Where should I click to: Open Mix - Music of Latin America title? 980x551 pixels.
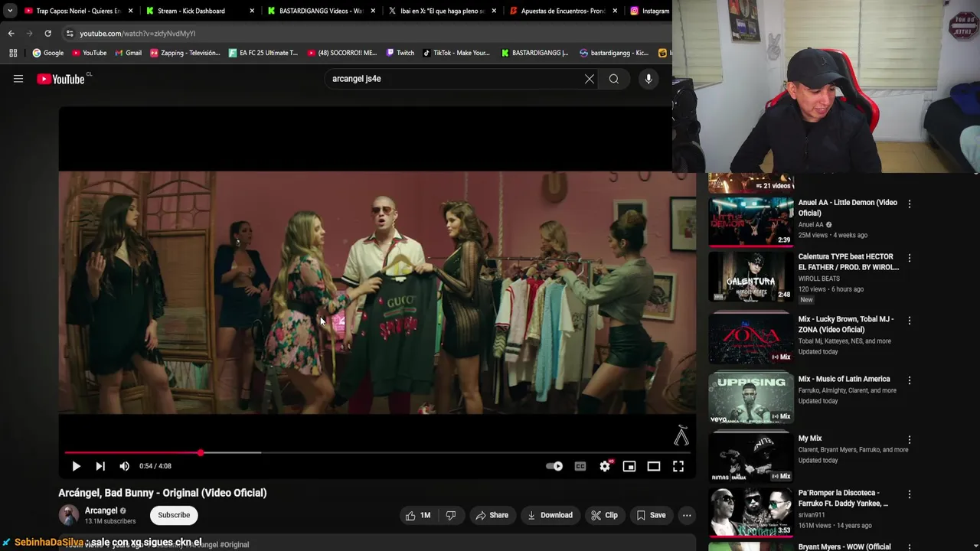(844, 379)
